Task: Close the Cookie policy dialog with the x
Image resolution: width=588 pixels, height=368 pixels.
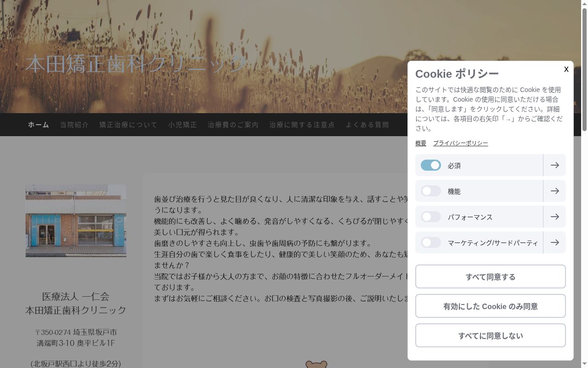Action: 566,69
